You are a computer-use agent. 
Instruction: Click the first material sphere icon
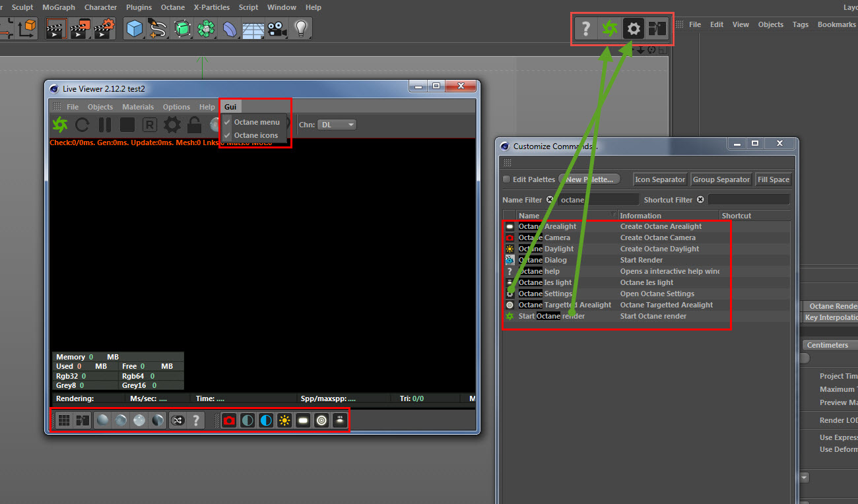(102, 420)
